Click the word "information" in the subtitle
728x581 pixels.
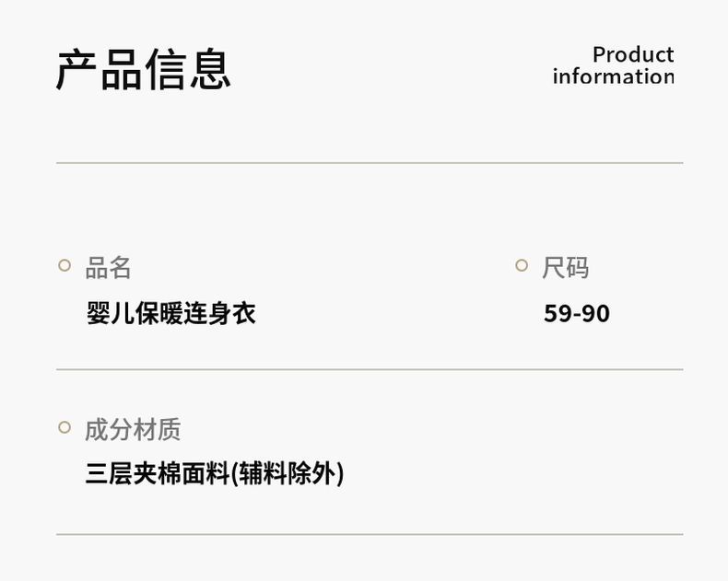(613, 76)
